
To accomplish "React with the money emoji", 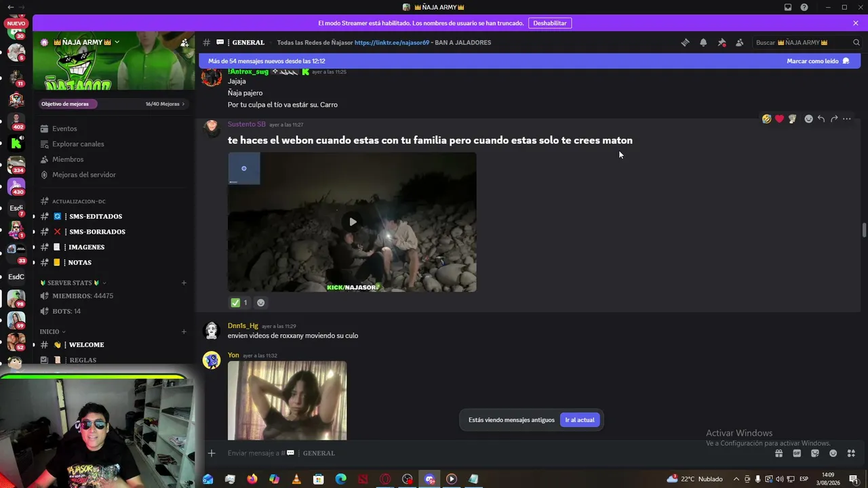I will (x=792, y=119).
